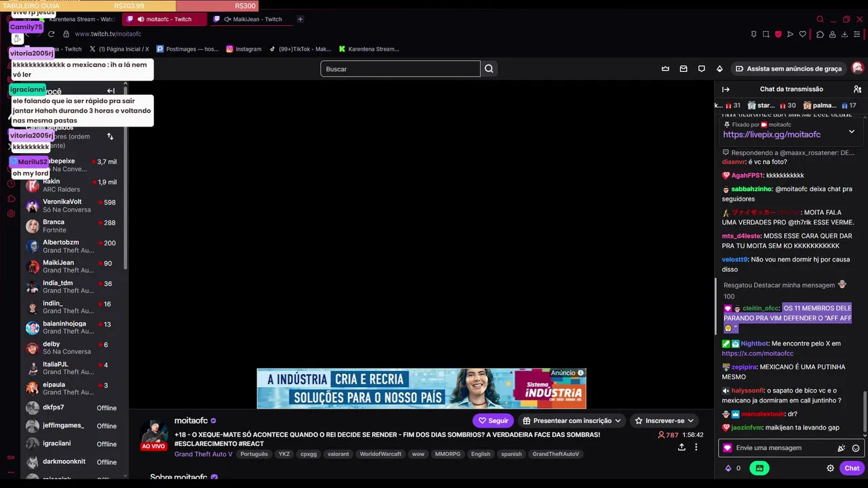The image size is (868, 488).
Task: Click browser flow send arrow icon
Action: 790,34
